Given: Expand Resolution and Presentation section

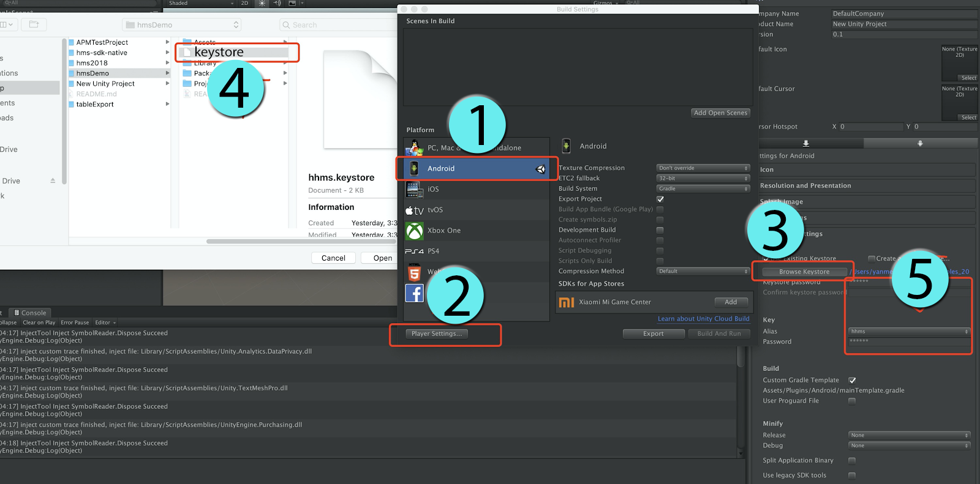Looking at the screenshot, I should point(867,185).
